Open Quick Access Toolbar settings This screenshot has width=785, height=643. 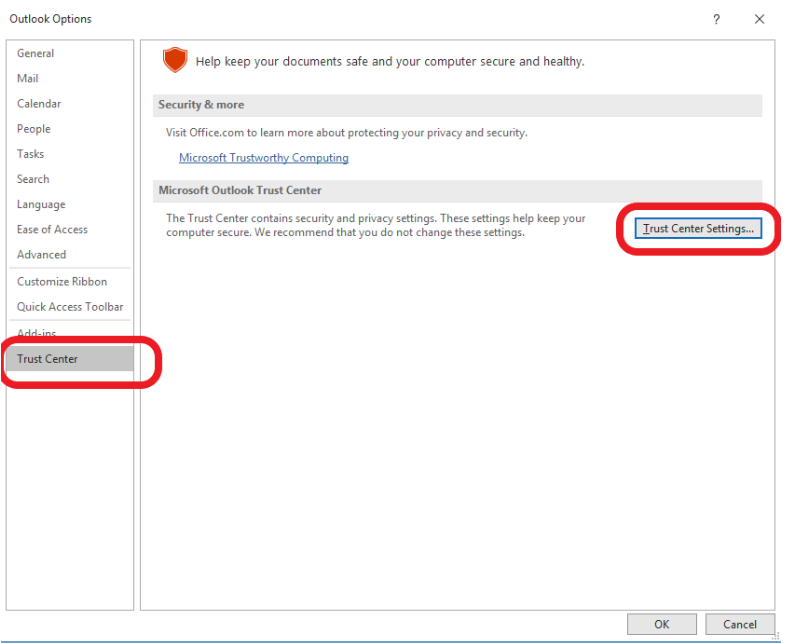(x=70, y=306)
